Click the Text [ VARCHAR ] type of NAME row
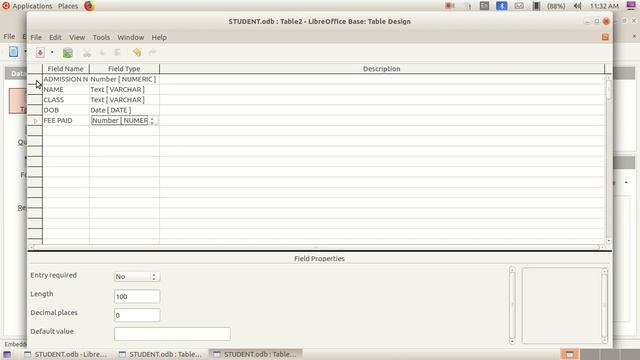640x360 pixels. (x=124, y=89)
